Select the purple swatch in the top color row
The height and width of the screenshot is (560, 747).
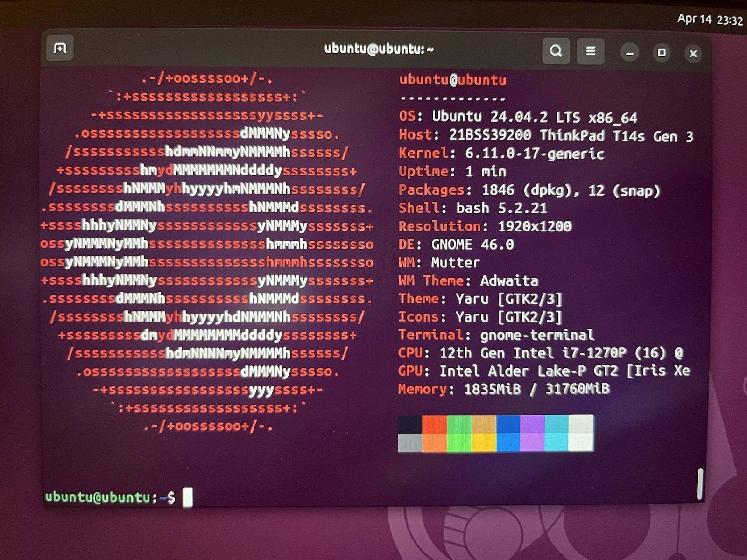pyautogui.click(x=532, y=424)
